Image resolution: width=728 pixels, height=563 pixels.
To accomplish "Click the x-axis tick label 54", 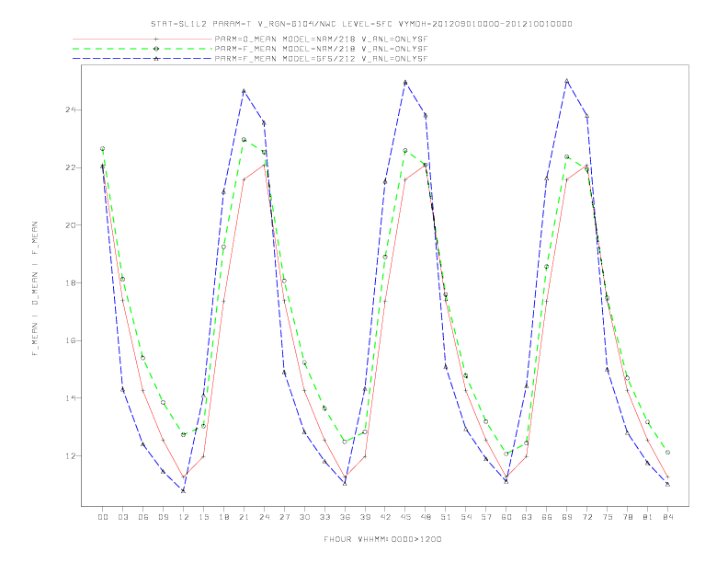I will click(466, 517).
